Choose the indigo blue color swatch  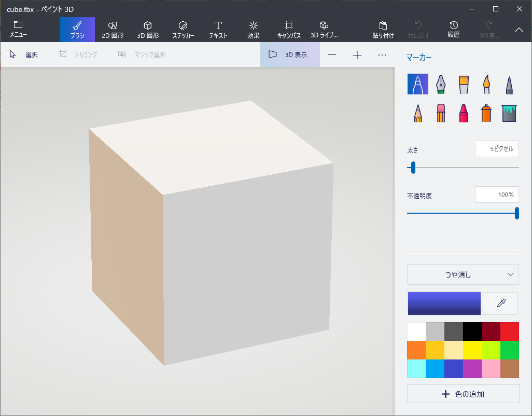click(454, 368)
